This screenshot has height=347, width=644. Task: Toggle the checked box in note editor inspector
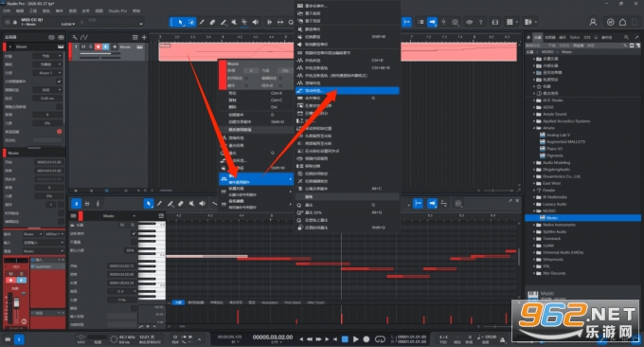click(134, 233)
